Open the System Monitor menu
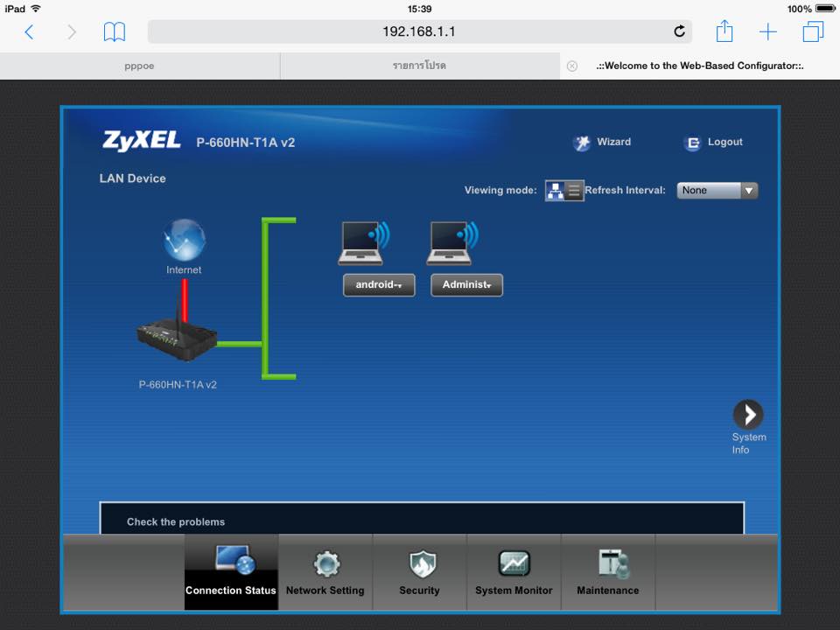 pyautogui.click(x=514, y=572)
